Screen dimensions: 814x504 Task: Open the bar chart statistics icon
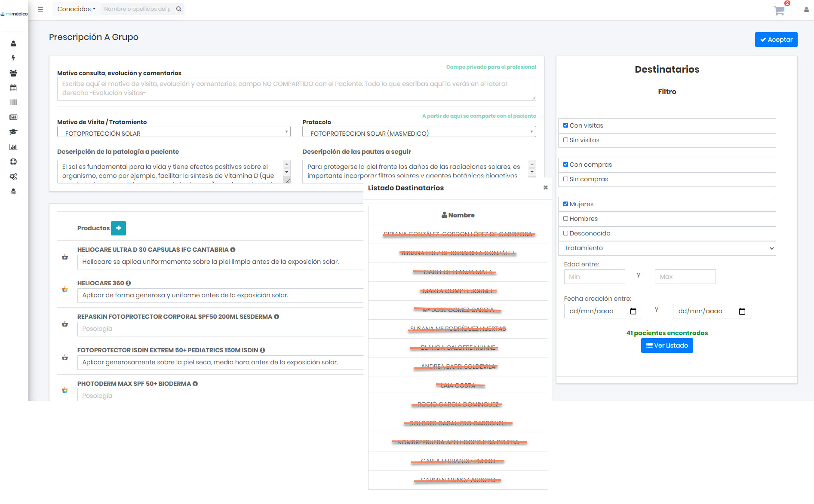coord(13,147)
